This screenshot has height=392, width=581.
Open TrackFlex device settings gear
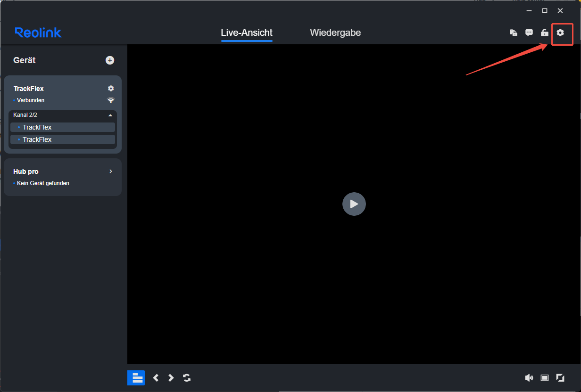click(x=111, y=89)
